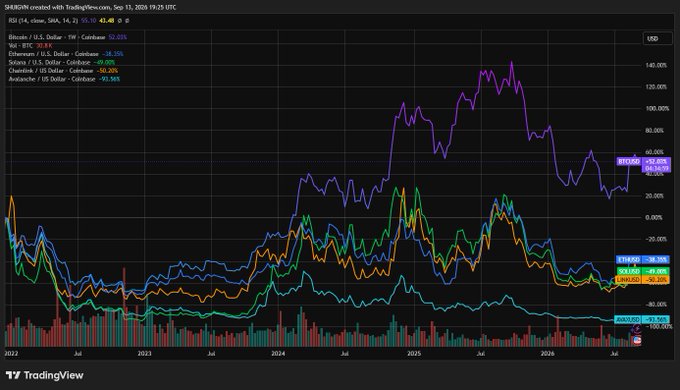Click the BTC countdown timer 04:34:59

(656, 169)
